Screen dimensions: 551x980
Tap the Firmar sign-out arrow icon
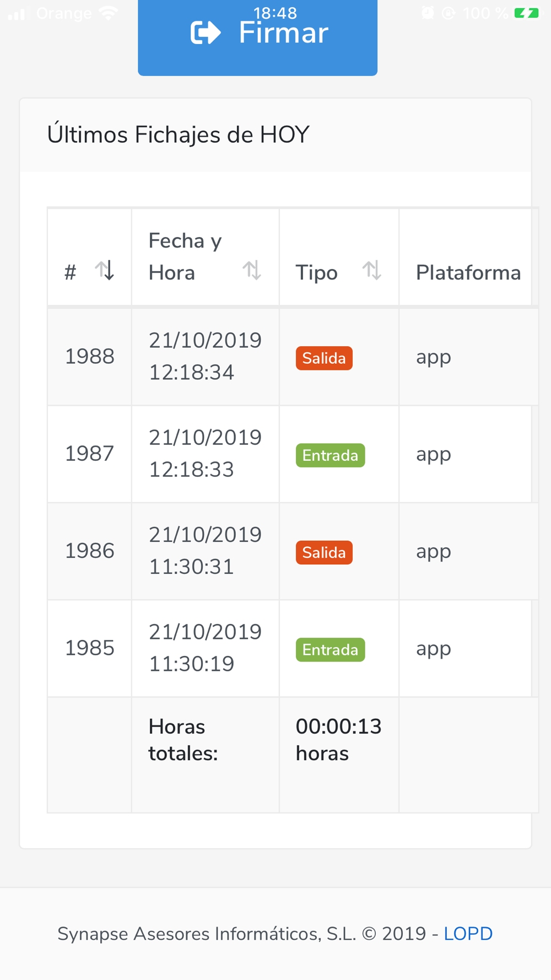point(206,33)
